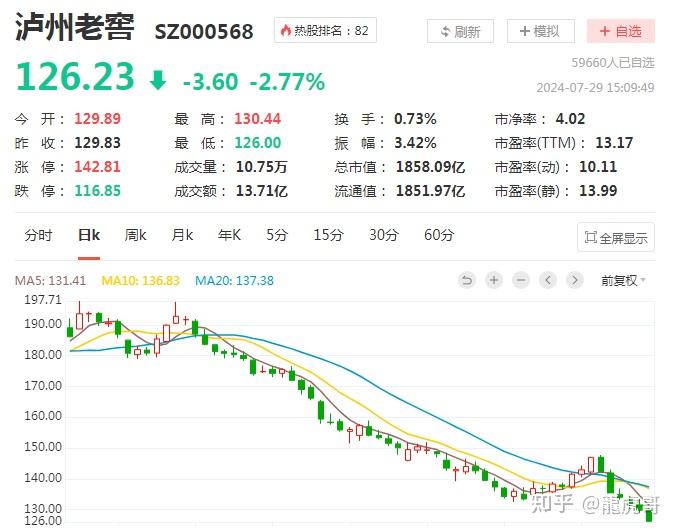677x532 pixels.
Task: Show the 年K yearly chart tab
Action: click(229, 235)
